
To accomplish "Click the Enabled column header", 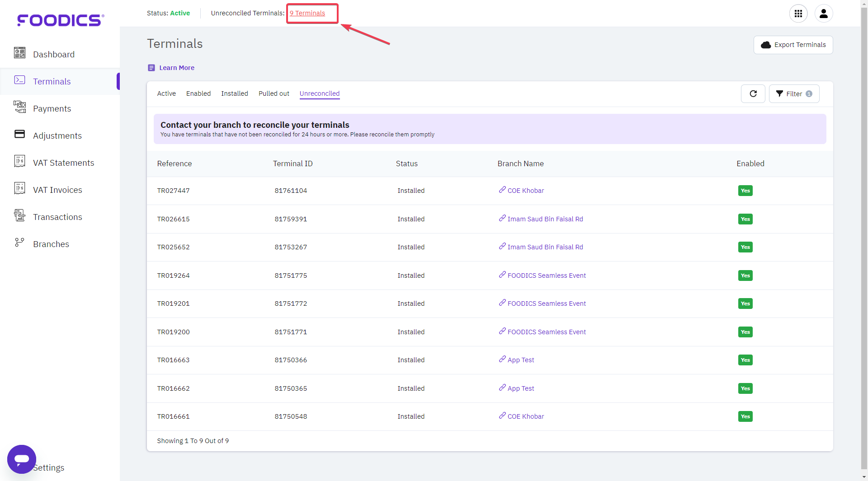I will pyautogui.click(x=750, y=163).
